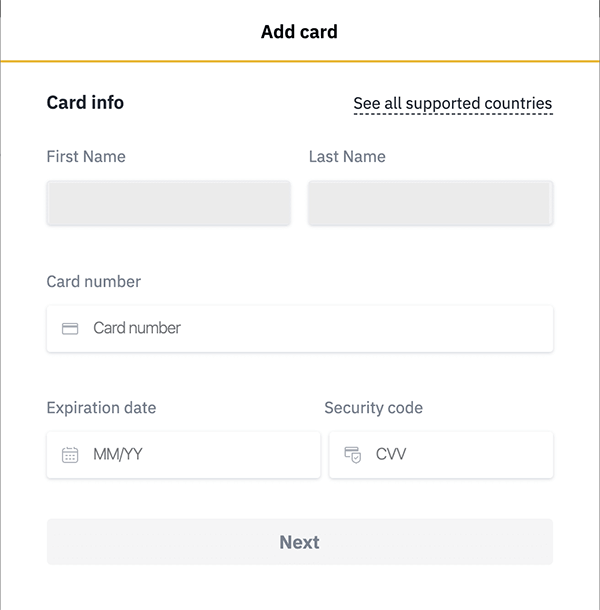
Task: Click the Card number label above the field
Action: coord(93,281)
